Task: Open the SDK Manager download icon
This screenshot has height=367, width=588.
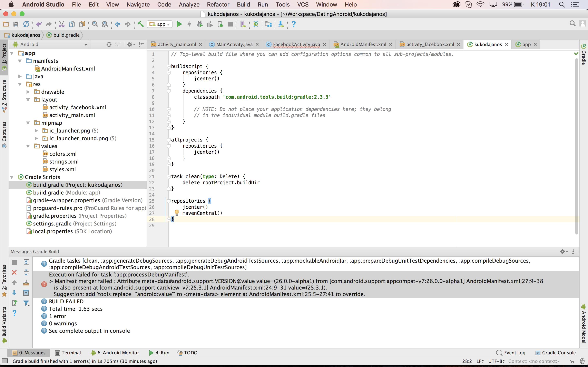Action: coord(281,24)
